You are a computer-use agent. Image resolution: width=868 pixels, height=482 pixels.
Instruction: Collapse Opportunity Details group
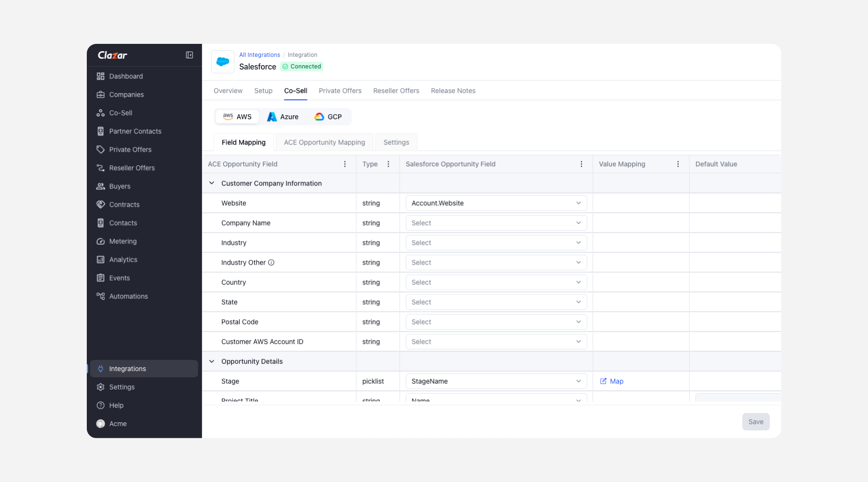(211, 361)
